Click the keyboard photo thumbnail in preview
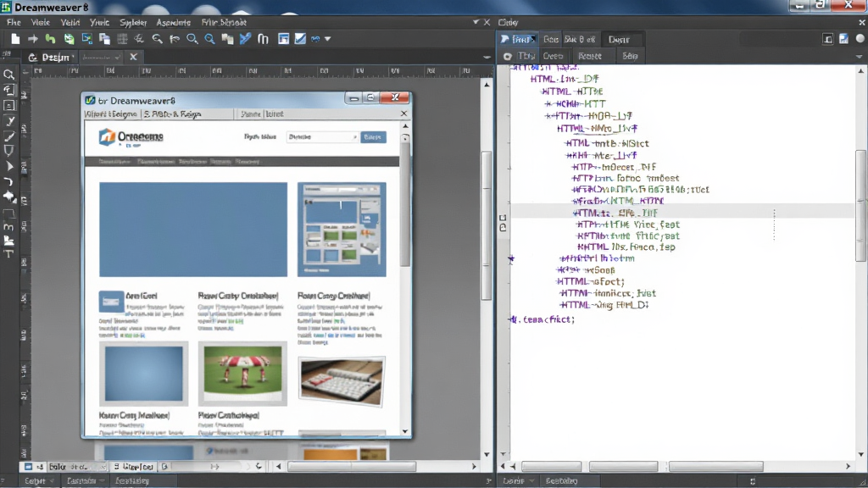This screenshot has height=488, width=868. tap(341, 381)
